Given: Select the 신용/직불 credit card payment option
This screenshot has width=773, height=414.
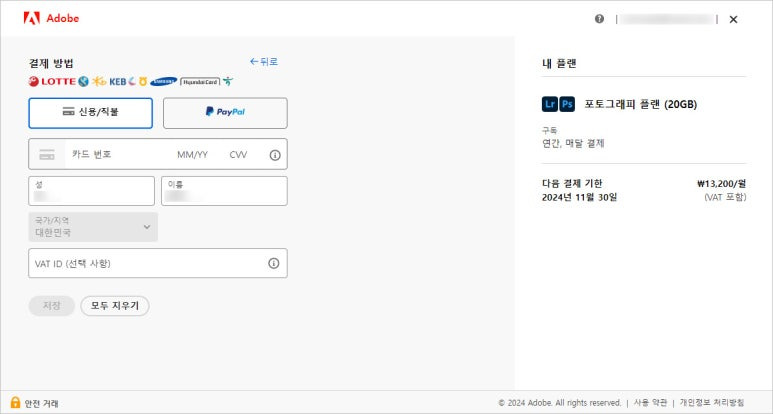Looking at the screenshot, I should [91, 113].
